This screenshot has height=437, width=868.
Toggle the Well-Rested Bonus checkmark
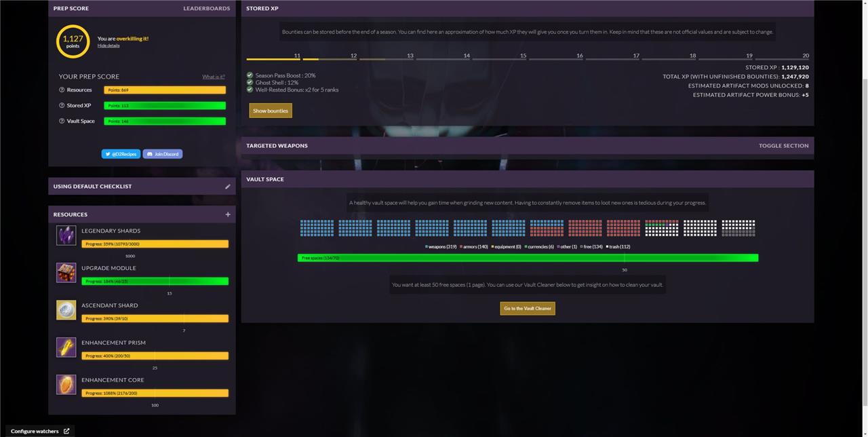250,90
